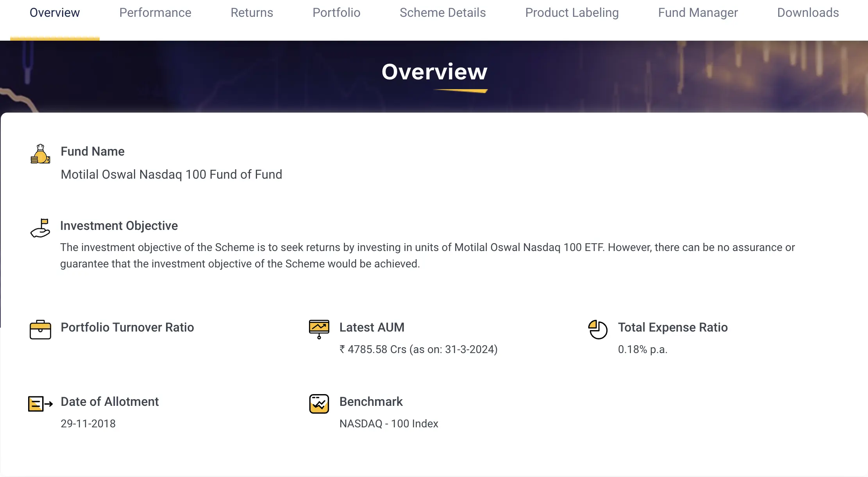The image size is (868, 477).
Task: Click the Fund Name label
Action: [93, 151]
